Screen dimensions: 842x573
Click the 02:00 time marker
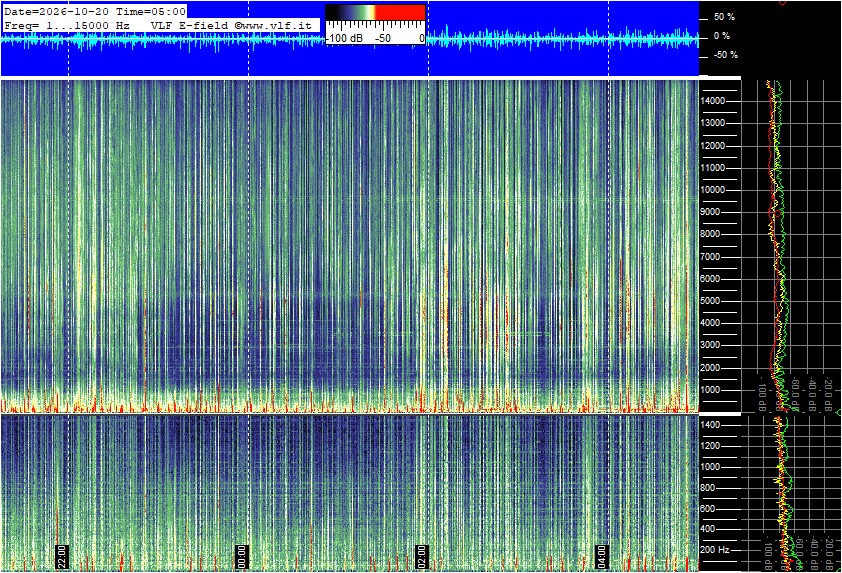[422, 557]
